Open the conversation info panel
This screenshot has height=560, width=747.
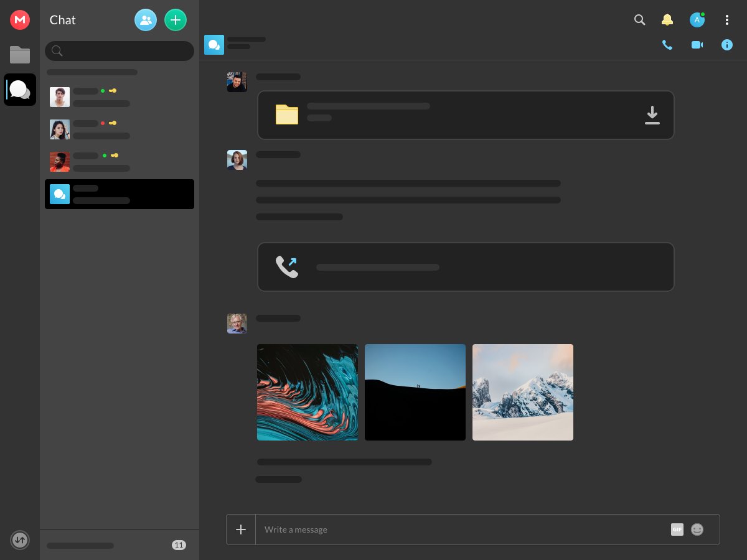tap(727, 45)
